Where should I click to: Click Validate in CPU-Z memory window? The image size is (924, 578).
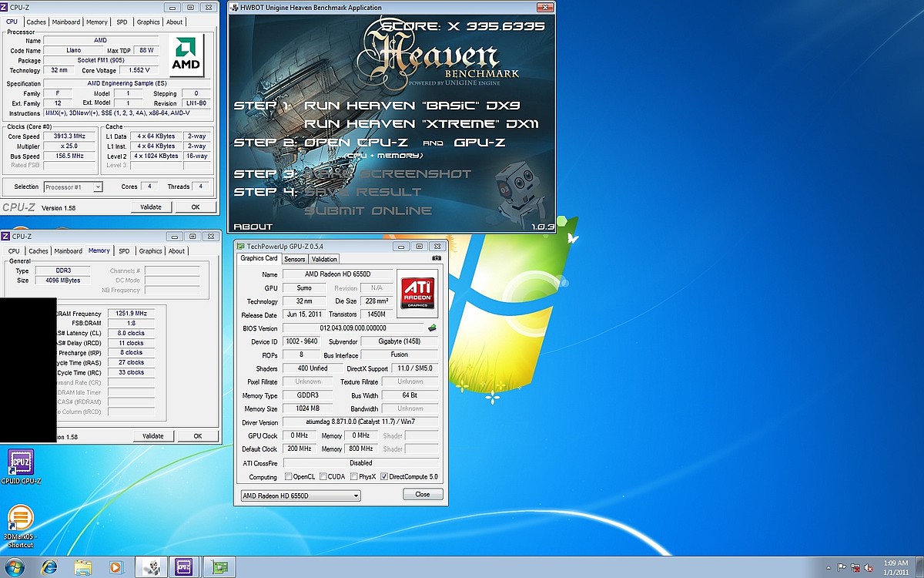tap(153, 436)
